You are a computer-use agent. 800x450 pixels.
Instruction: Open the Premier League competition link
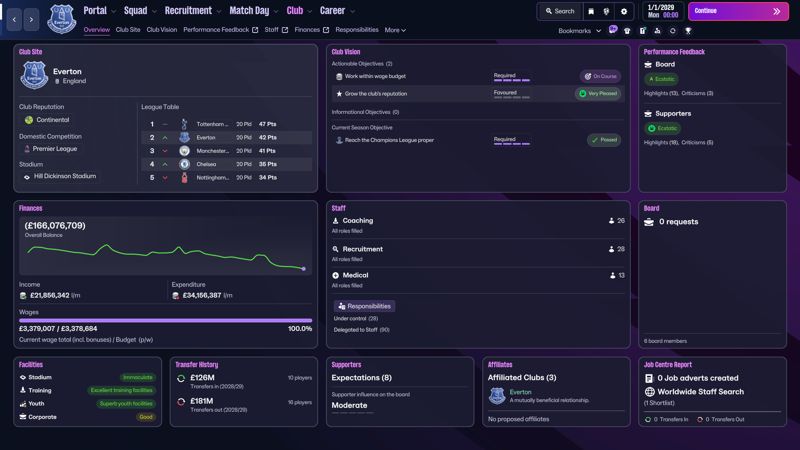[55, 149]
